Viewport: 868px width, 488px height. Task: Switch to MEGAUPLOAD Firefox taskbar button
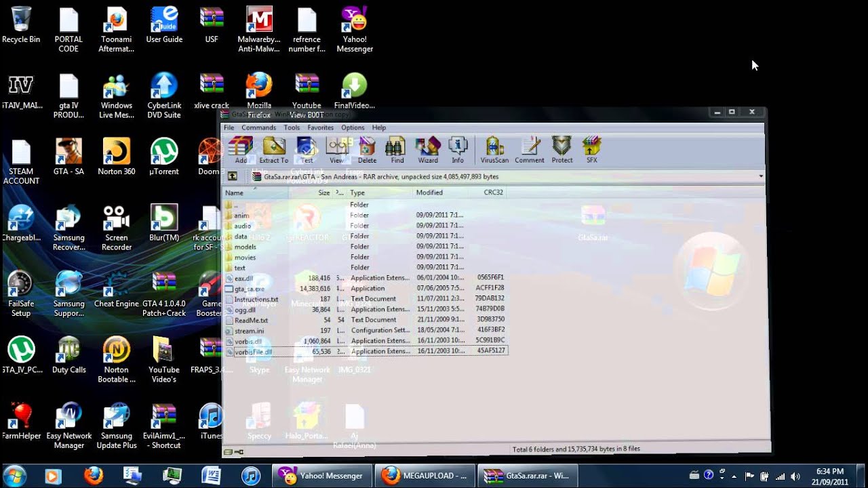coord(425,476)
